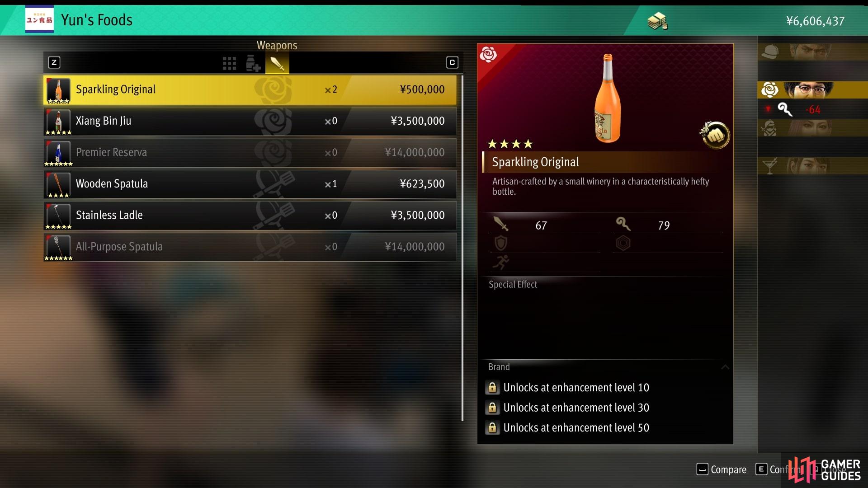The height and width of the screenshot is (488, 868).
Task: Select the Stainless Ladle row
Action: pos(250,216)
